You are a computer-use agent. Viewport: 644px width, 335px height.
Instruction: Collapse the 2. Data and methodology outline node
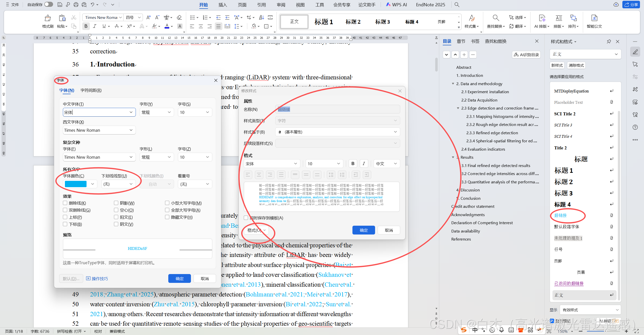pos(453,84)
